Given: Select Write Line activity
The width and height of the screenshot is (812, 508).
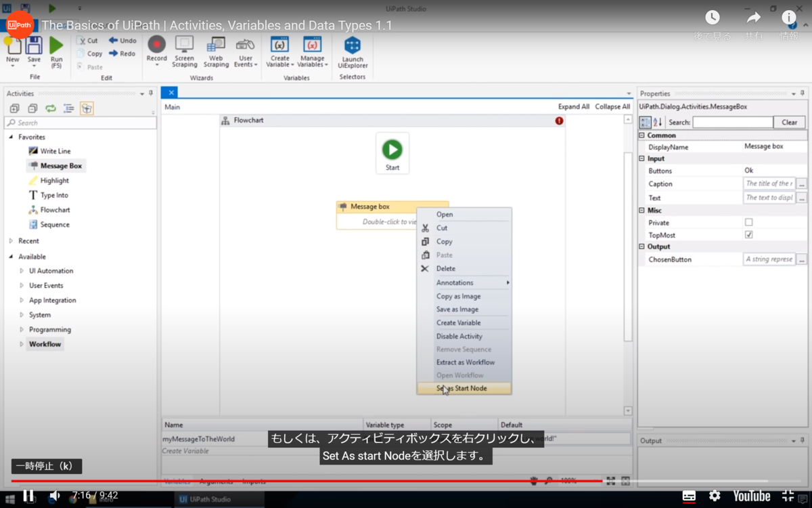Looking at the screenshot, I should 49,151.
